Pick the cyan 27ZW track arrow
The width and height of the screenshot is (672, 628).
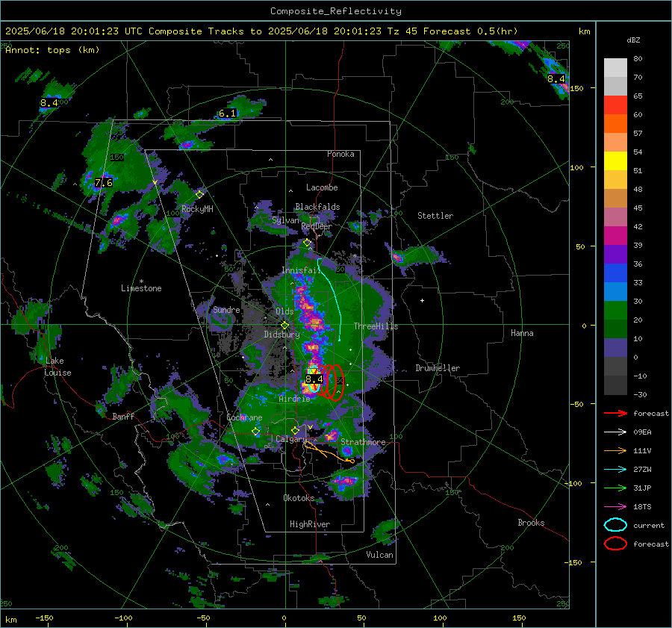615,470
